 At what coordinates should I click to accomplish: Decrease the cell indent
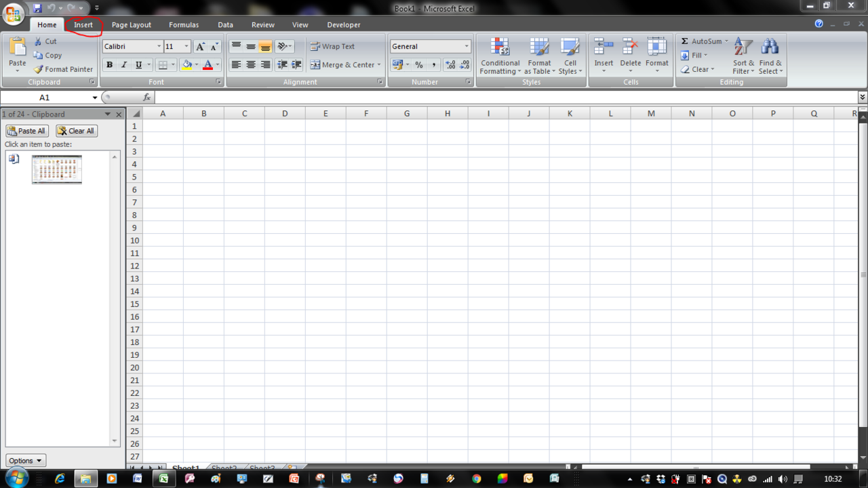pos(282,65)
